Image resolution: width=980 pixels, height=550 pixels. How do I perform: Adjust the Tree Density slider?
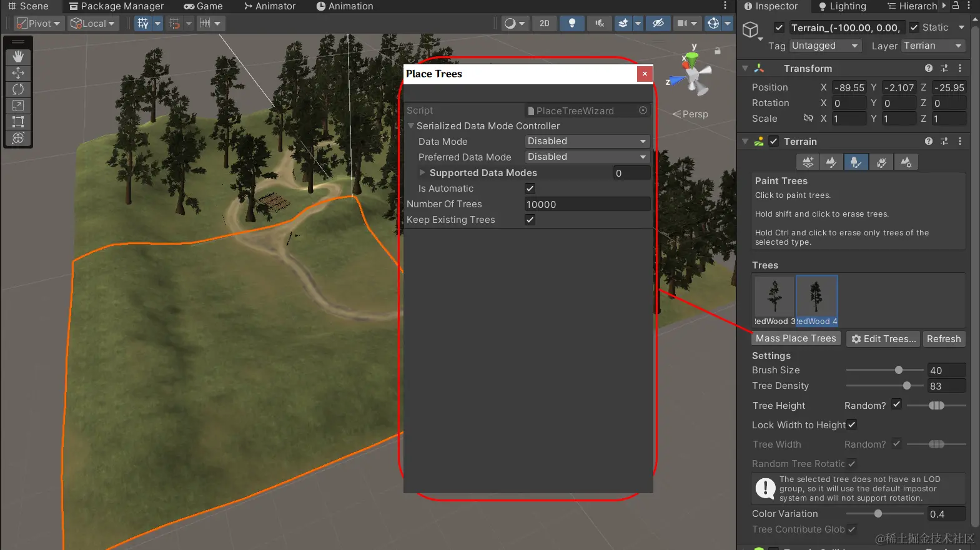click(884, 386)
